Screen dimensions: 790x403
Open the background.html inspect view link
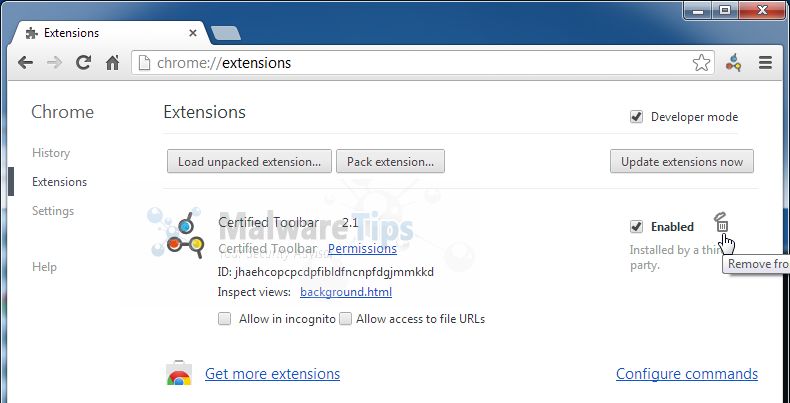click(345, 292)
